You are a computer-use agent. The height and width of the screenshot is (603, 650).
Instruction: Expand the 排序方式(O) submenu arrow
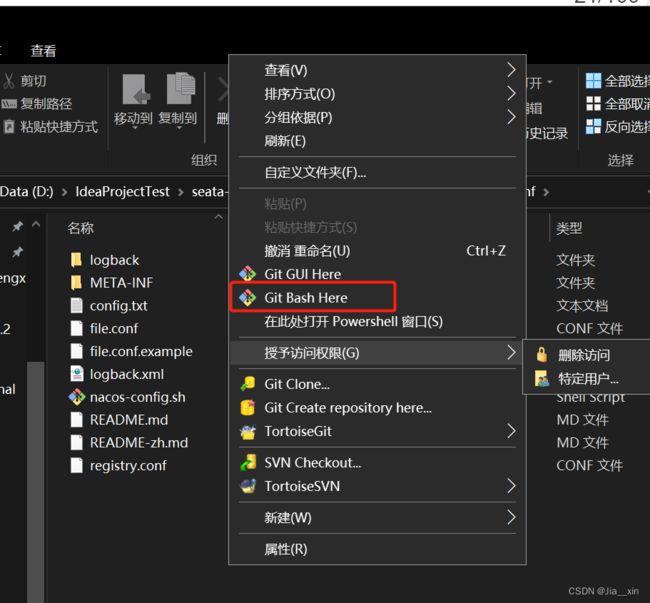click(x=511, y=94)
